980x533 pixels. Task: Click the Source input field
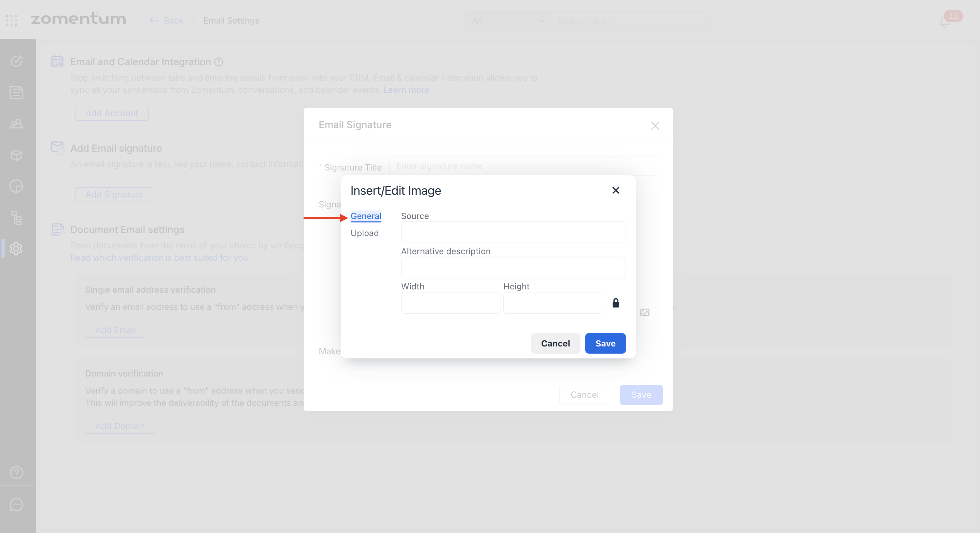(x=513, y=232)
